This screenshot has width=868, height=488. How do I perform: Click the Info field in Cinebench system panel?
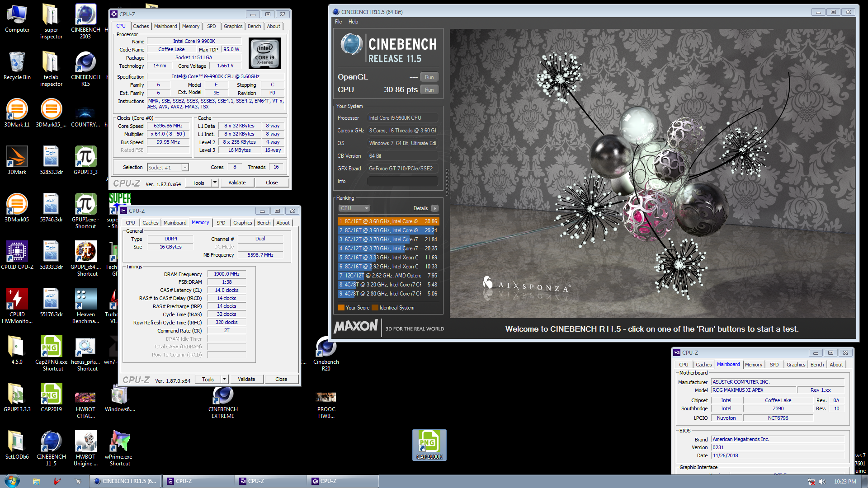[402, 181]
